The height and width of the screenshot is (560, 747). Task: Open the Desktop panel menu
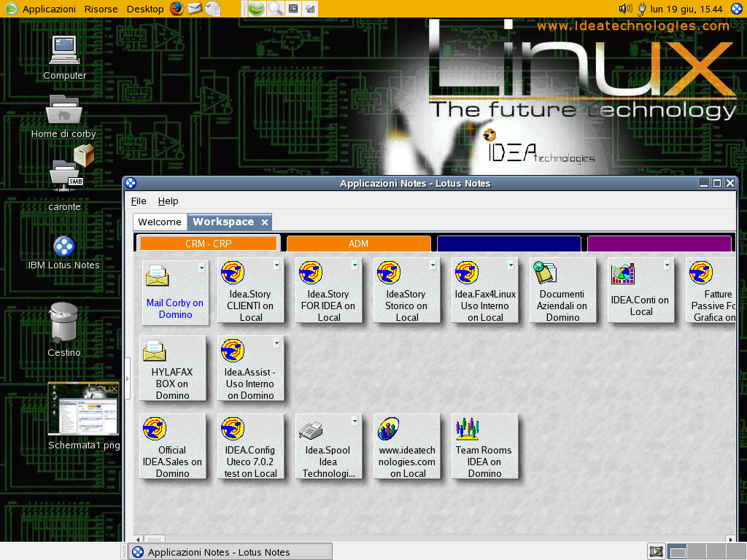pyautogui.click(x=145, y=9)
